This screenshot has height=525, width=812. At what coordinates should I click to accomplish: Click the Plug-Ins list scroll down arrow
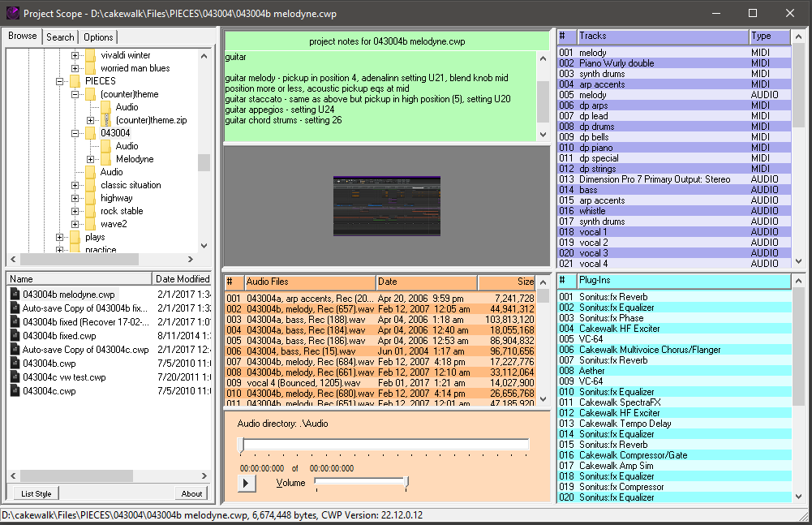[798, 496]
